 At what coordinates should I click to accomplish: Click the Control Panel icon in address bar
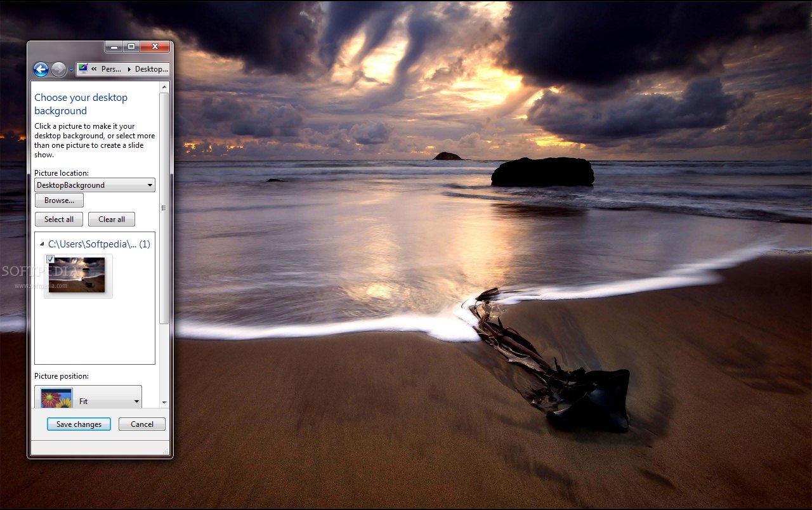[x=83, y=69]
